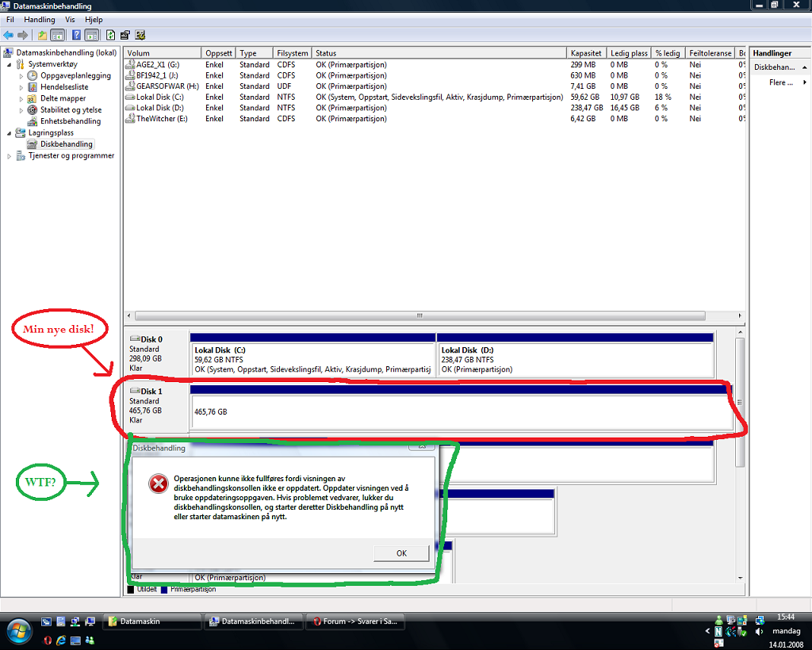Click the N tray icon

tap(718, 631)
